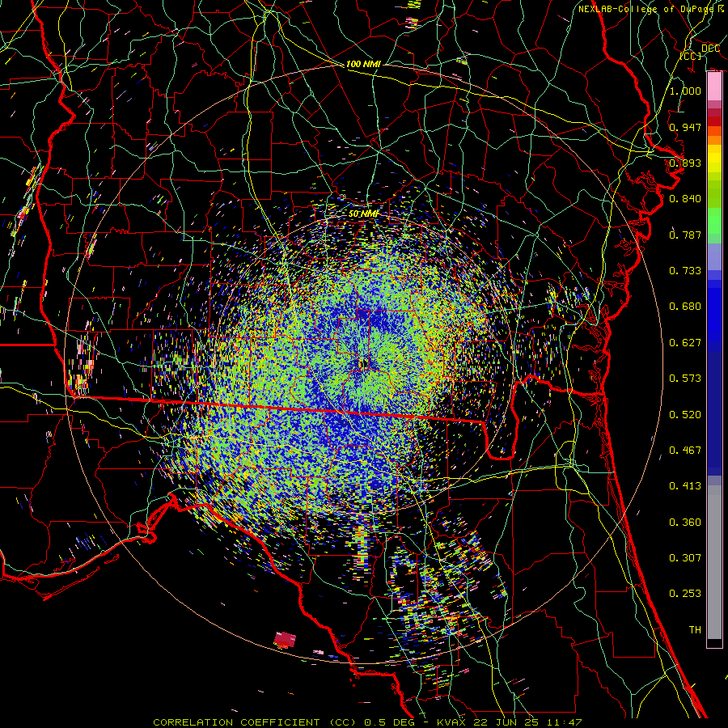Click the 0.360 value on the color scale

pyautogui.click(x=685, y=523)
